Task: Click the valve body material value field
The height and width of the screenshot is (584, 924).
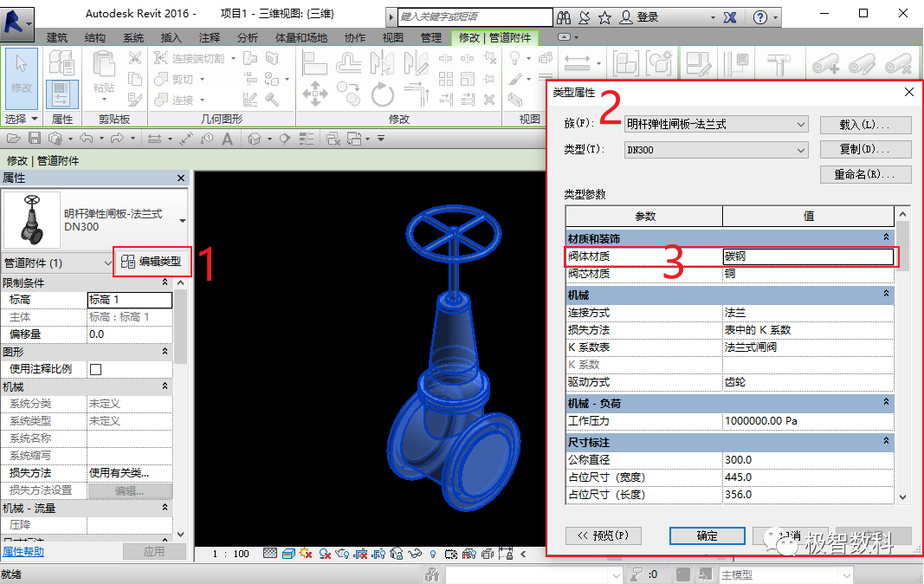Action: [808, 256]
